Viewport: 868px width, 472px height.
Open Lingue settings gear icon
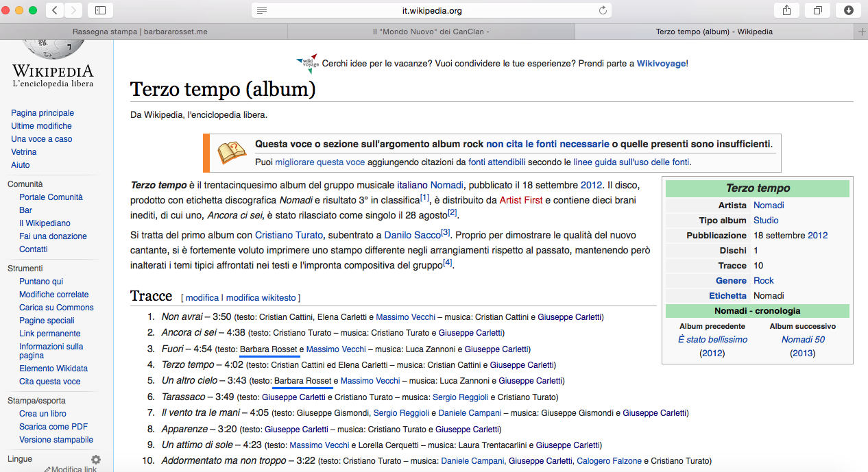pos(96,460)
